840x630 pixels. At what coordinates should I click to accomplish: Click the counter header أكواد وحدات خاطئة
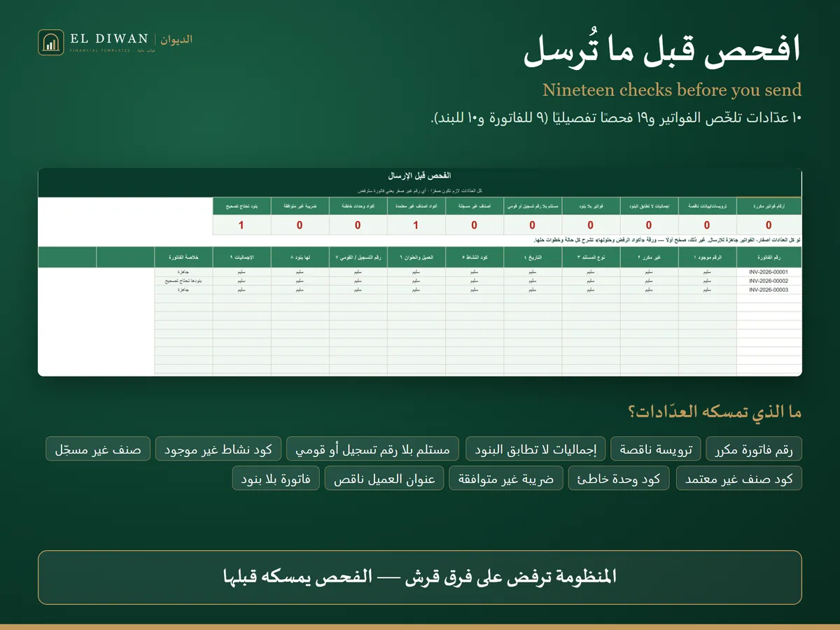click(x=358, y=206)
